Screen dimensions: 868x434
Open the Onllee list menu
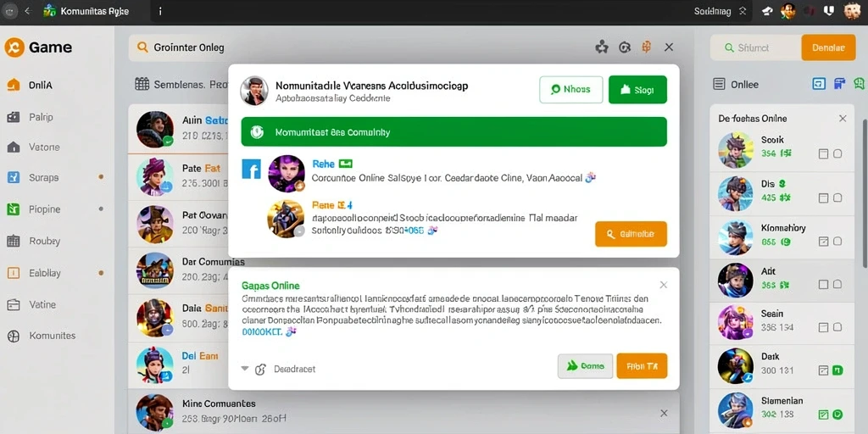[720, 84]
